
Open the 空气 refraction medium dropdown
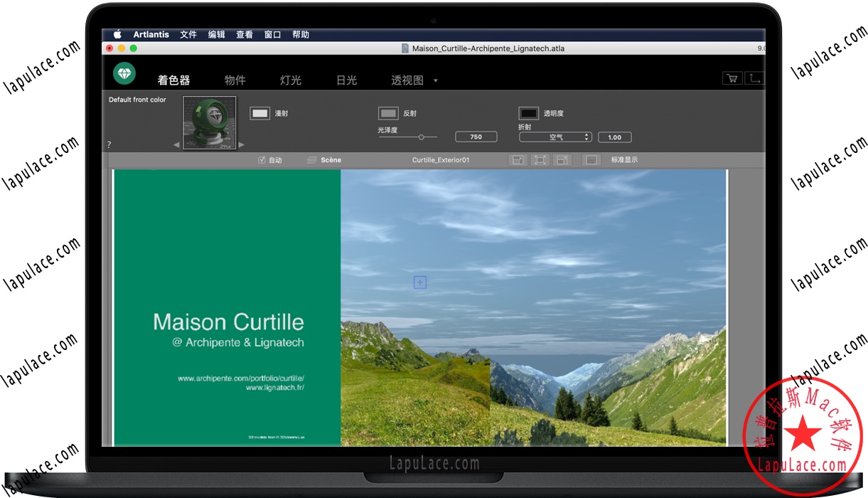pyautogui.click(x=554, y=137)
